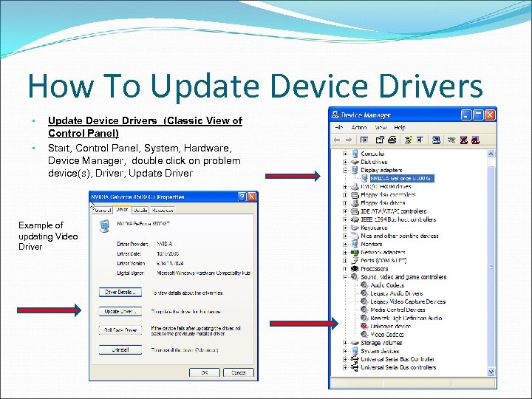
Task: Click the red uninstall device toolbar icon
Action: click(x=475, y=140)
